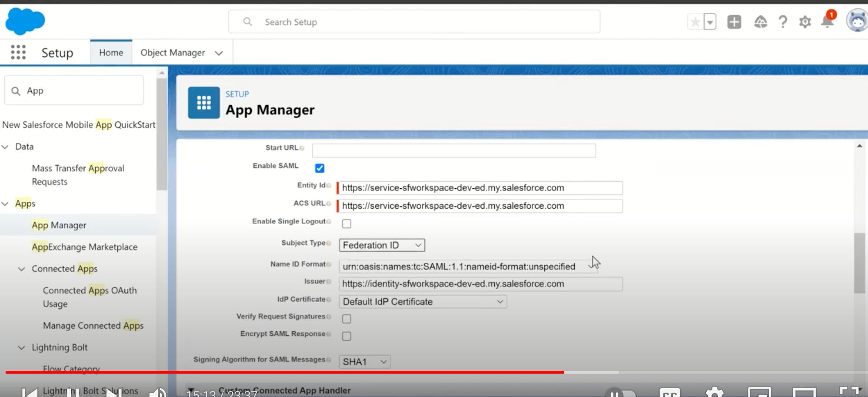Mute the video volume icon
The width and height of the screenshot is (868, 397).
(158, 392)
